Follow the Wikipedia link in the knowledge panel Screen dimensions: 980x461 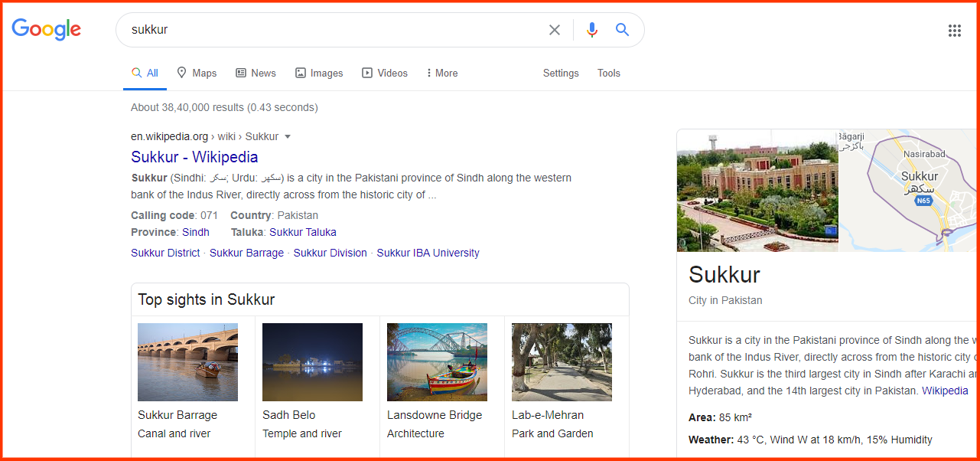pyautogui.click(x=945, y=391)
